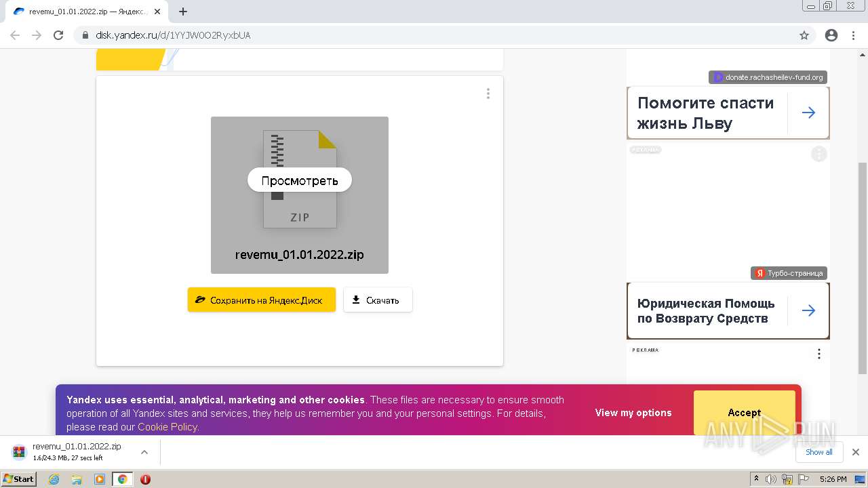Open three-dot menu on bottom ad block
868x488 pixels.
point(819,354)
